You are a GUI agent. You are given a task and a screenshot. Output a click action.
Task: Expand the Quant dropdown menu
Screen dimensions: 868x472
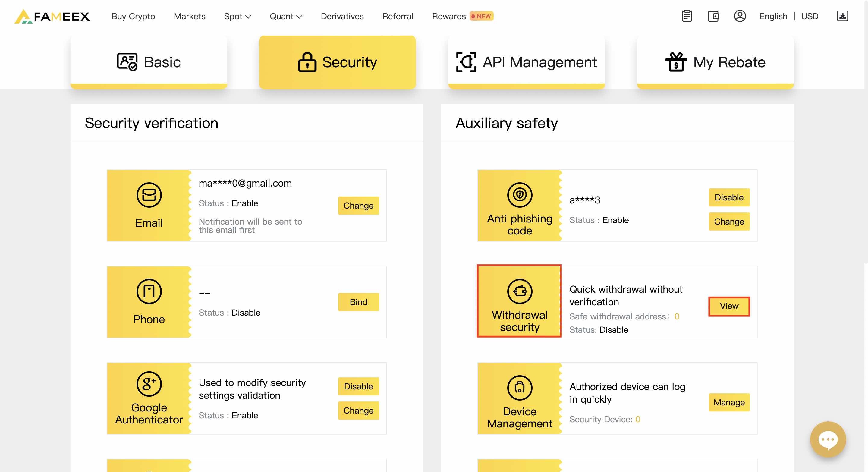tap(286, 16)
